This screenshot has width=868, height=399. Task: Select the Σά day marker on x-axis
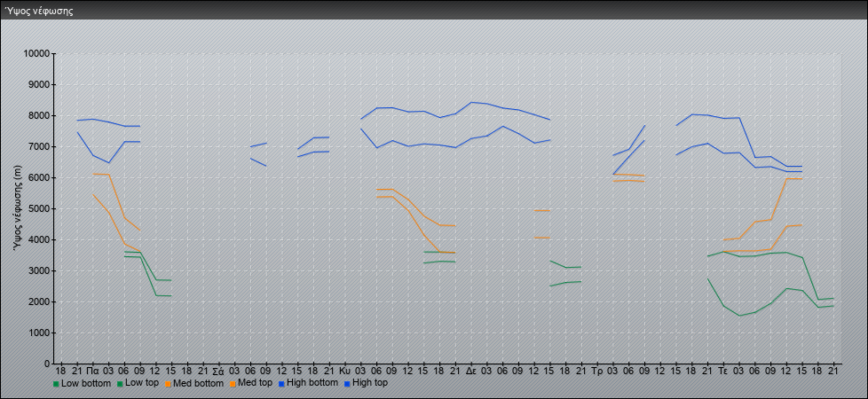coord(218,372)
